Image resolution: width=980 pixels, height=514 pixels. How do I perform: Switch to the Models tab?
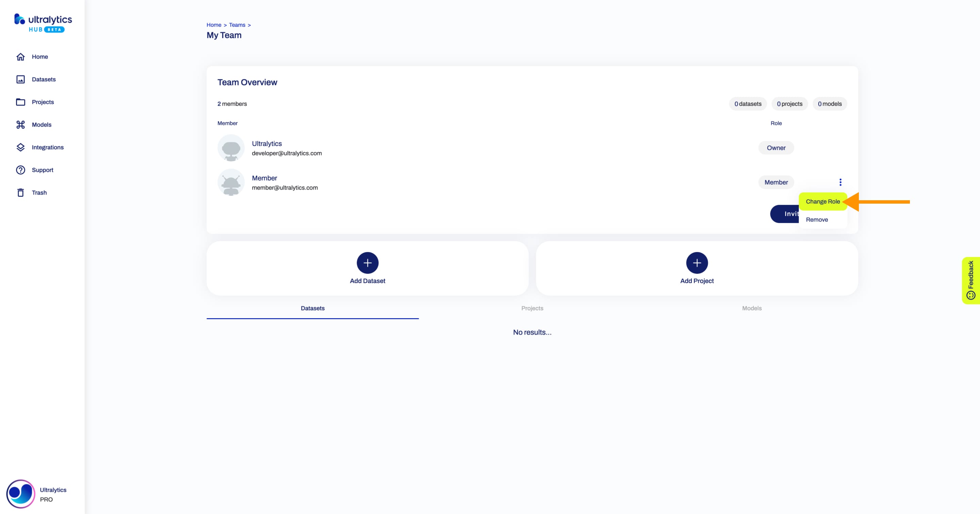pyautogui.click(x=752, y=308)
